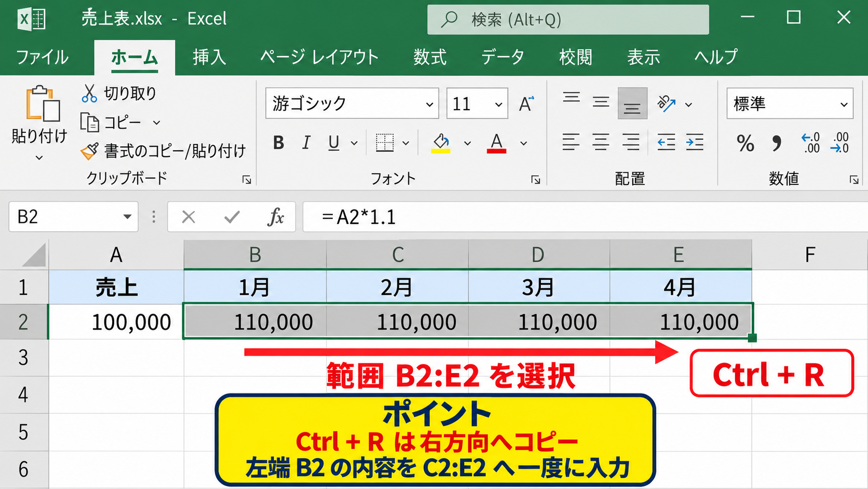This screenshot has width=868, height=489.
Task: Switch to the データ tab
Action: point(503,57)
